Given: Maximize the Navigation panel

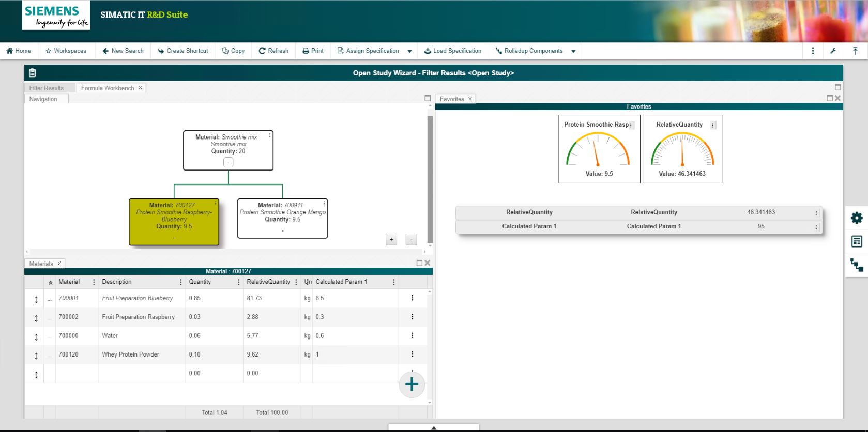Looking at the screenshot, I should point(428,98).
